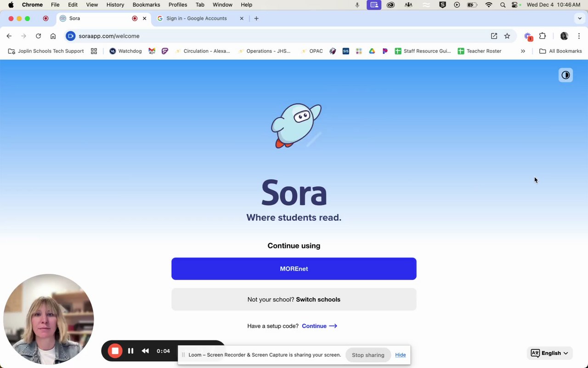Open a new browser tab
This screenshot has height=368, width=588.
pyautogui.click(x=256, y=18)
